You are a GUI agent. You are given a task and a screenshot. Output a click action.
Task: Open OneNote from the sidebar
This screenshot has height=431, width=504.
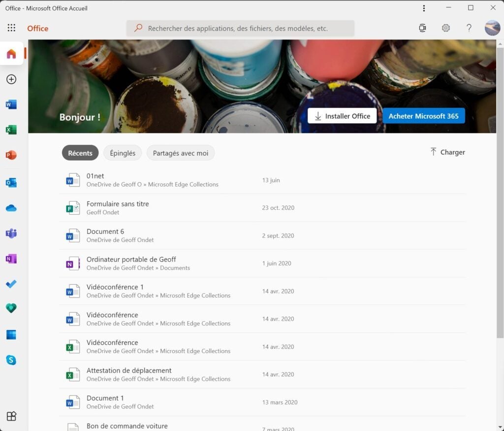pos(11,259)
